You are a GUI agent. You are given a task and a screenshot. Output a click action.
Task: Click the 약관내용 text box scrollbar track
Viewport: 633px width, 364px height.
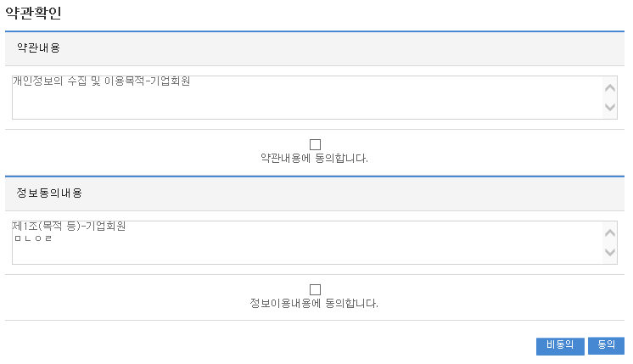click(x=609, y=98)
